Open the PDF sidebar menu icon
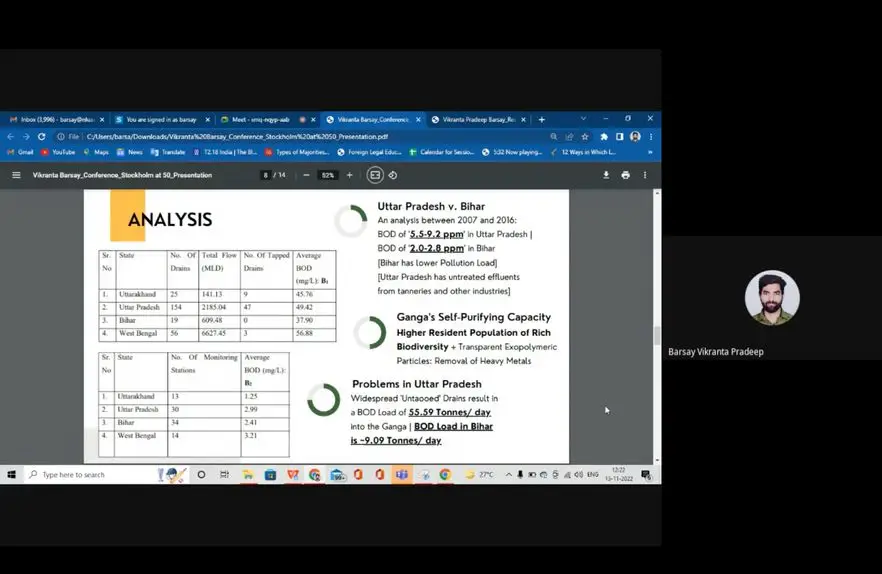Screen dimensions: 882x574 point(16,175)
